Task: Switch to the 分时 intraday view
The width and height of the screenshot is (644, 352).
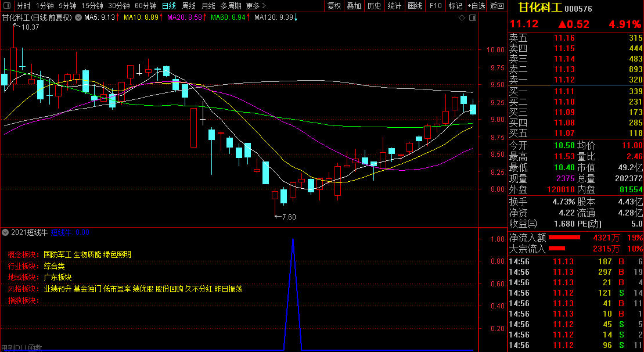Action: pos(23,6)
